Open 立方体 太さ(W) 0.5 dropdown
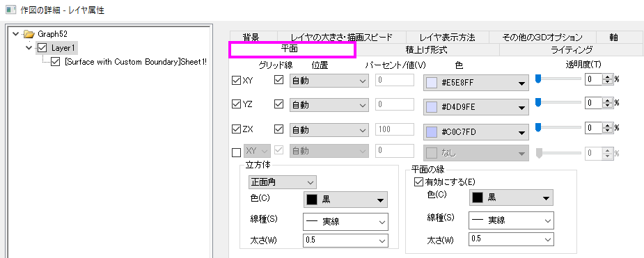Viewport: 644px width, 258px height. tap(345, 241)
